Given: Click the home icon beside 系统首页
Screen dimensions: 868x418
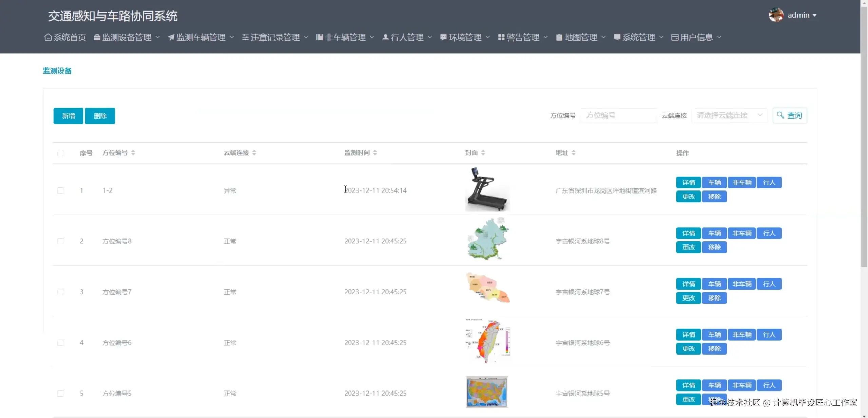Looking at the screenshot, I should 48,37.
